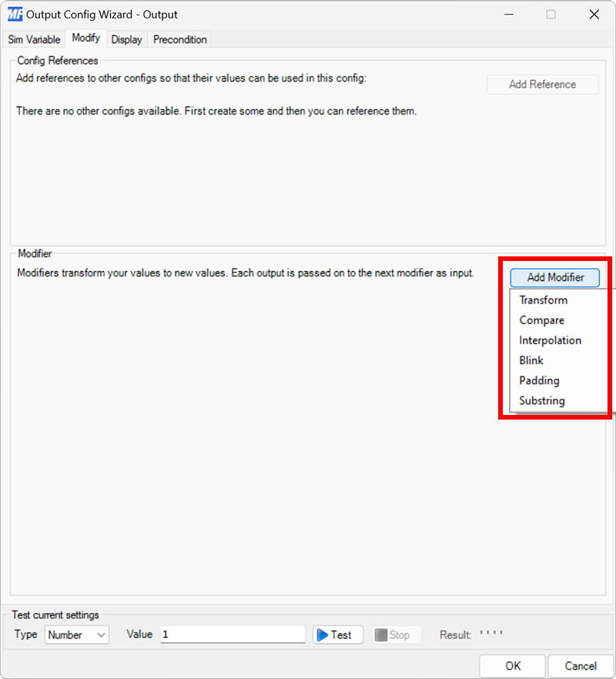The image size is (616, 679).
Task: Switch to the Sim Variable tab
Action: click(34, 39)
